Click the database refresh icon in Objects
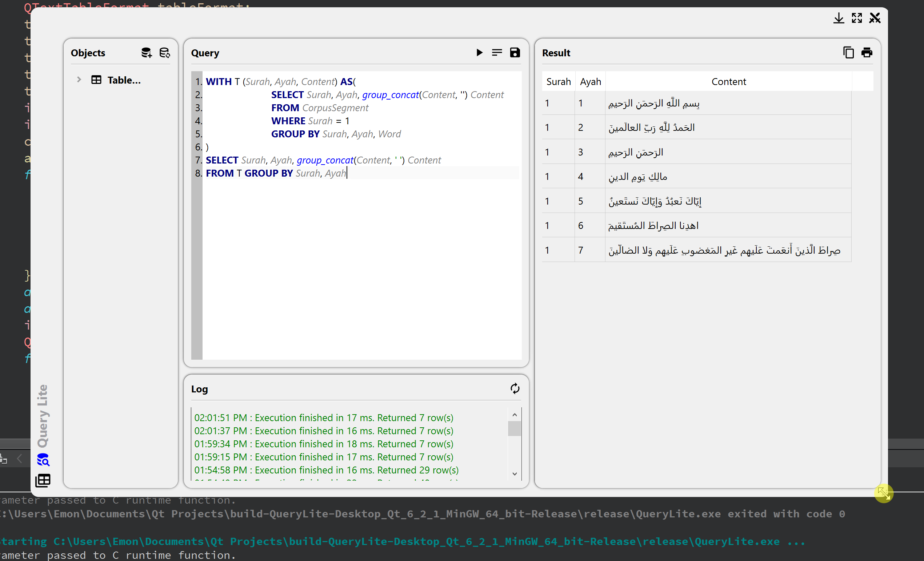924x561 pixels. 165,52
